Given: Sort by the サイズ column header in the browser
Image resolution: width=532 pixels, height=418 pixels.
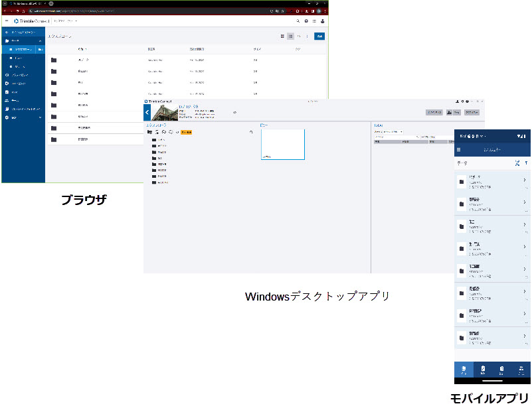Looking at the screenshot, I should click(257, 49).
